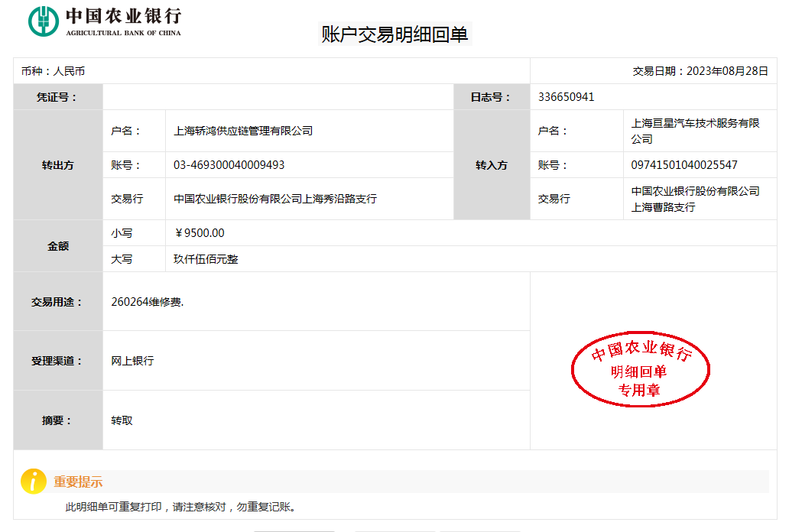Click the uppercase amount 玖仟伍佰元整

pos(206,259)
